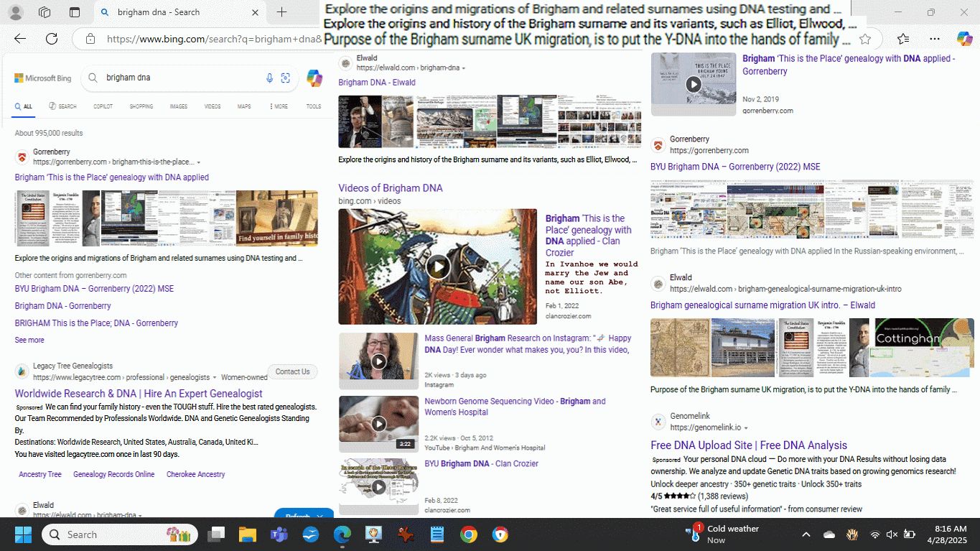Open a new browser tab with the plus icon
Screen dimensions: 980x551
(281, 12)
